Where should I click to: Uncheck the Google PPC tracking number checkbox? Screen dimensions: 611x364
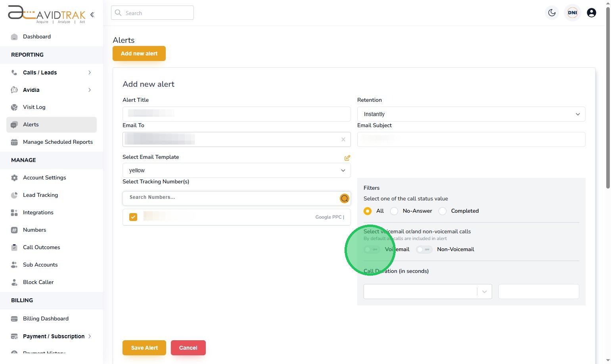133,217
